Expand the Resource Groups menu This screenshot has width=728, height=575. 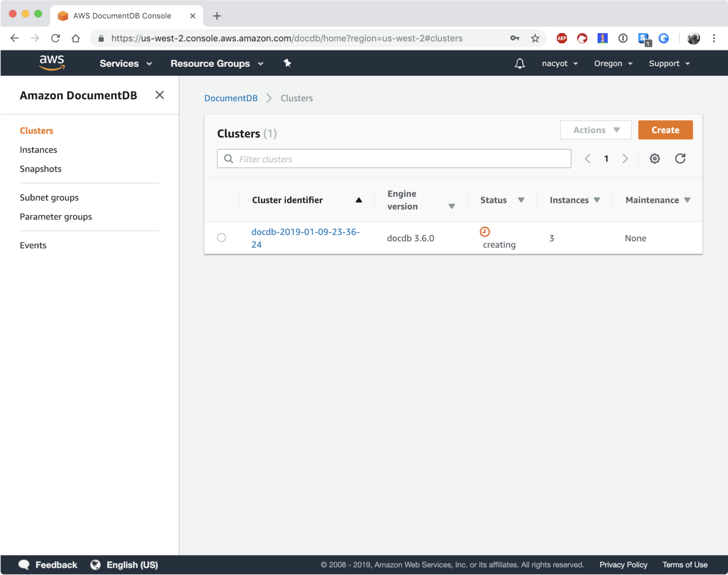point(217,64)
